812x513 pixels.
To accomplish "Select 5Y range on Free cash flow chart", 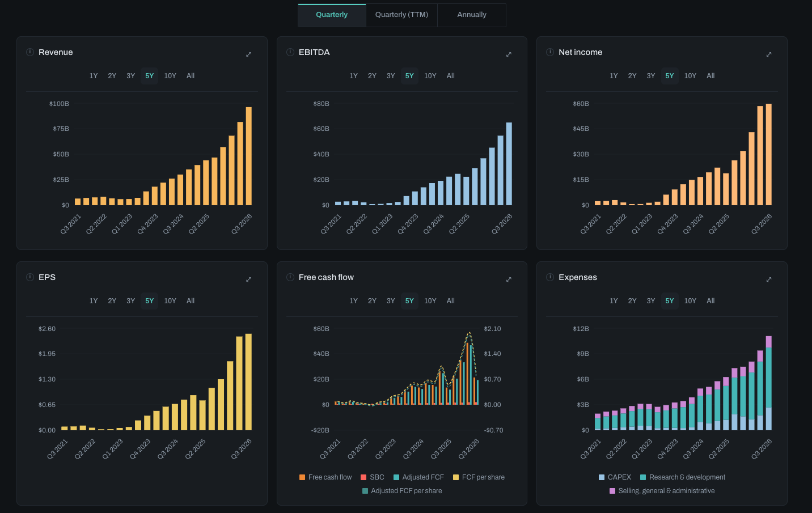I will pyautogui.click(x=409, y=301).
